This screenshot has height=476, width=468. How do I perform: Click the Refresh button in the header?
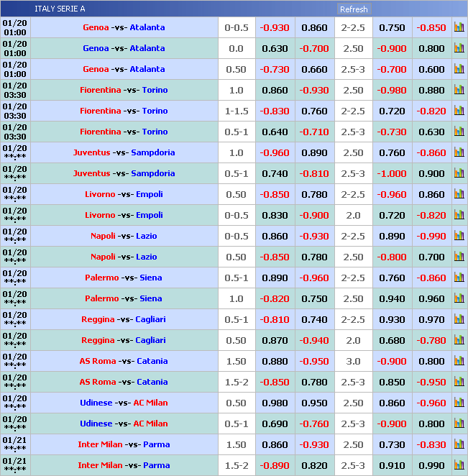(x=354, y=9)
